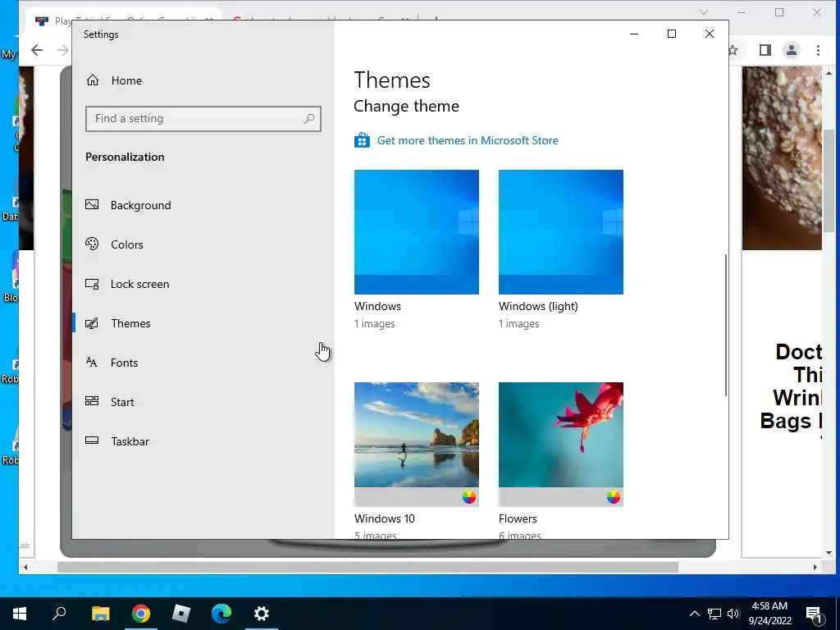Click the Themes brush icon in sidebar
This screenshot has height=630, width=840.
pos(92,323)
